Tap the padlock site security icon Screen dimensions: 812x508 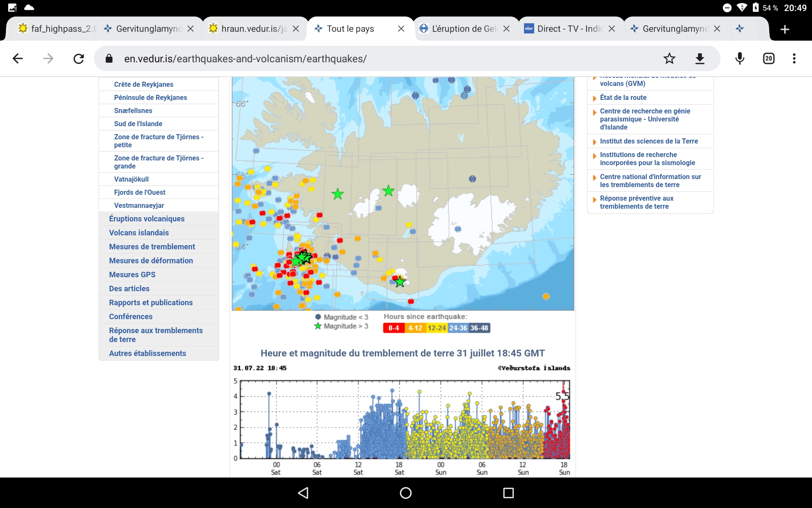pos(109,58)
